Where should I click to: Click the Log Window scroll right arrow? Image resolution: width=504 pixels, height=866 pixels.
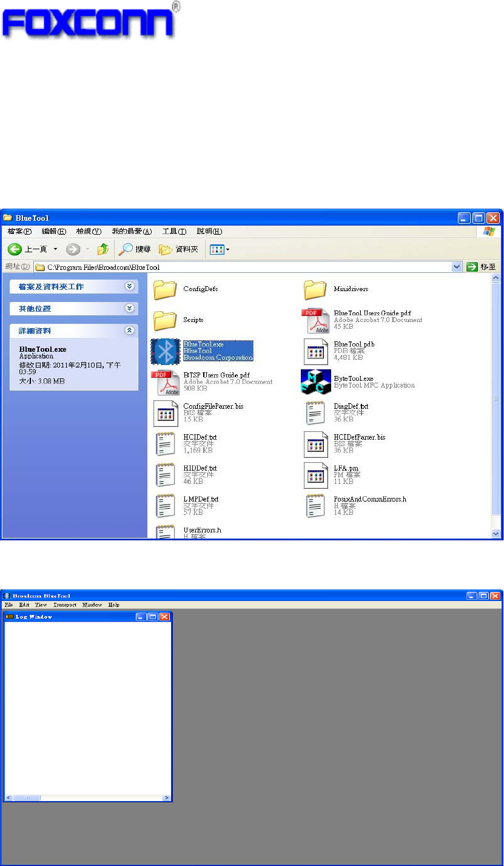click(x=167, y=798)
